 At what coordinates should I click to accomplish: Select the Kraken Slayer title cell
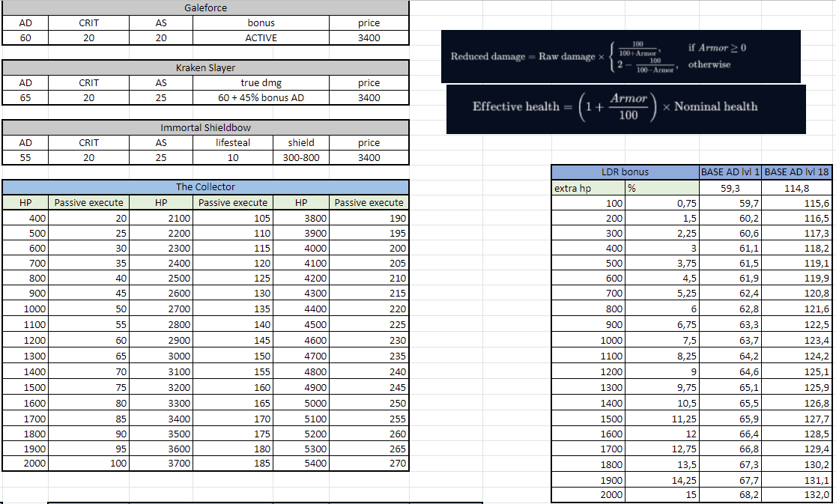tap(205, 67)
